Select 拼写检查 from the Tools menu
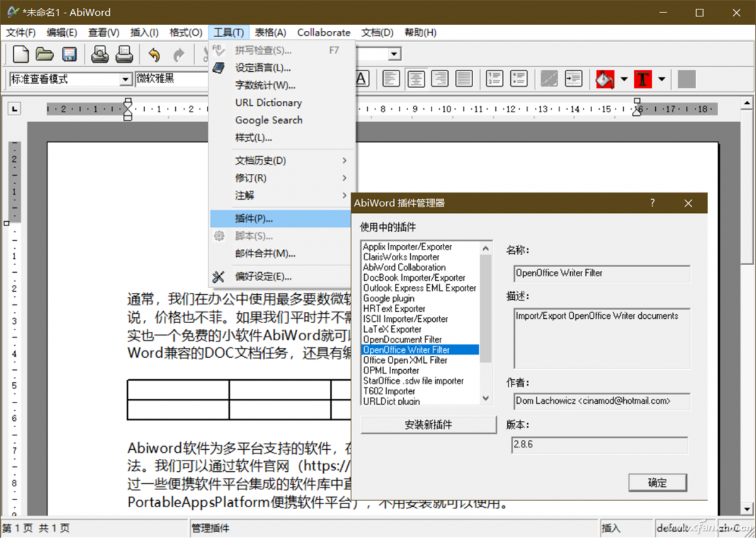Image resolution: width=756 pixels, height=538 pixels. coord(265,50)
